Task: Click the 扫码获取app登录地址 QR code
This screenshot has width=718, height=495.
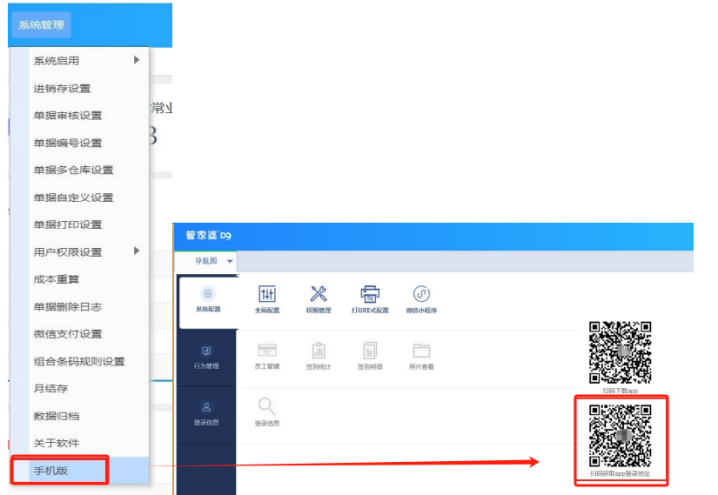Action: point(620,436)
